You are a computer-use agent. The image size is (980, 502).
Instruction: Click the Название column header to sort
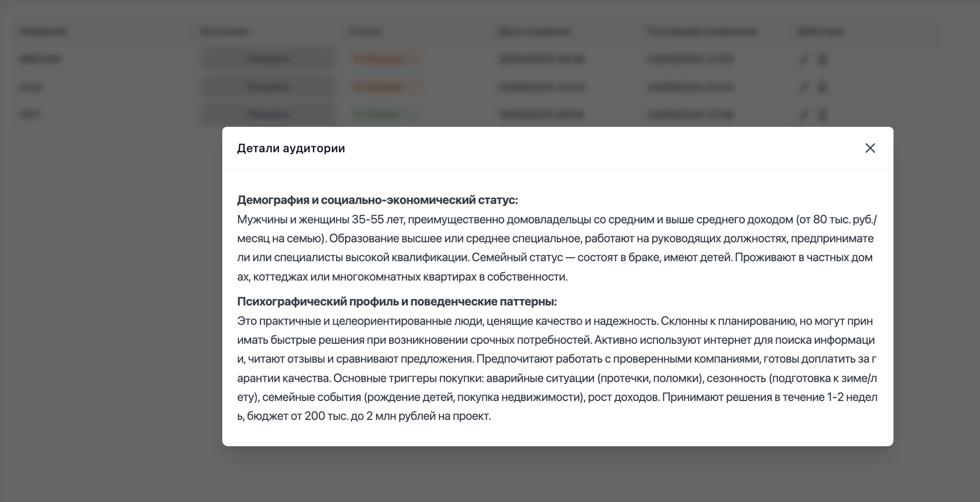(41, 31)
